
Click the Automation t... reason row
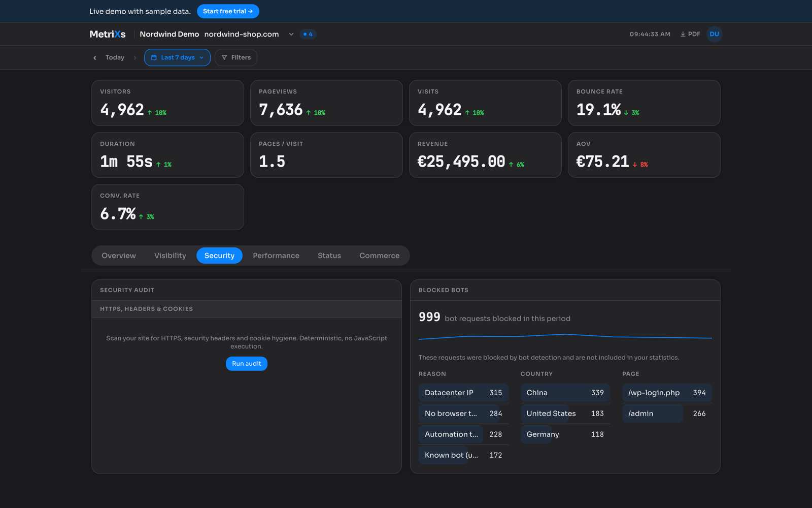(x=463, y=434)
